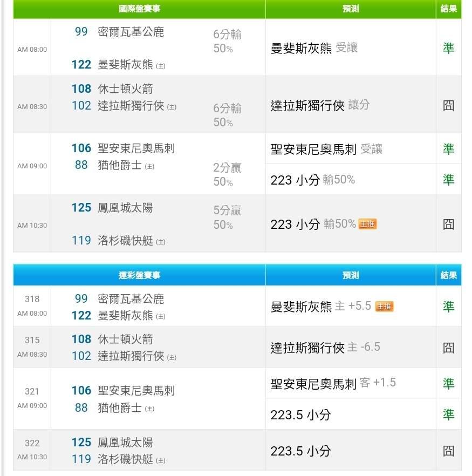Click 猶他爵士 in game 321's row

119,408
